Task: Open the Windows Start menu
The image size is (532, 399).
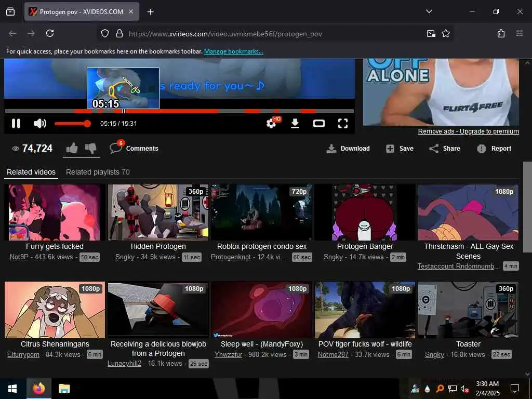Action: (12, 389)
